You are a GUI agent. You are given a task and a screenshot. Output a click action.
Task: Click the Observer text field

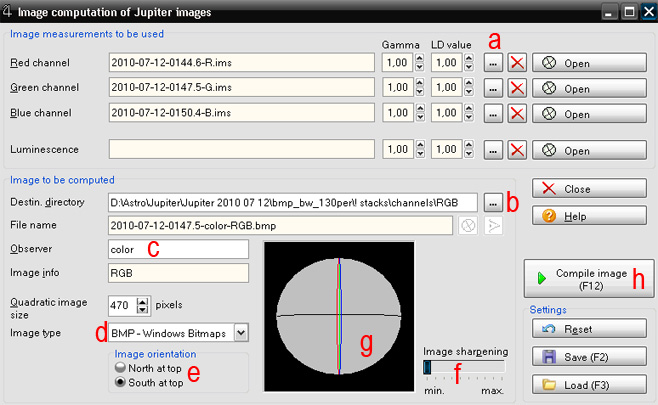coord(178,247)
